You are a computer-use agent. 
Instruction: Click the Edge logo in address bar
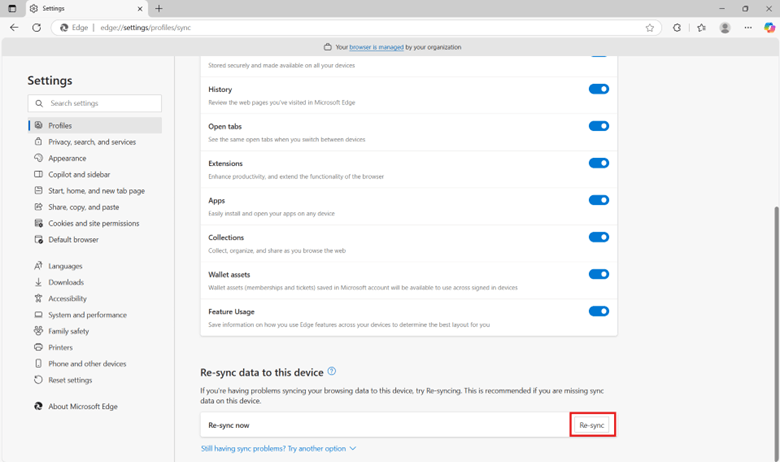[x=64, y=28]
